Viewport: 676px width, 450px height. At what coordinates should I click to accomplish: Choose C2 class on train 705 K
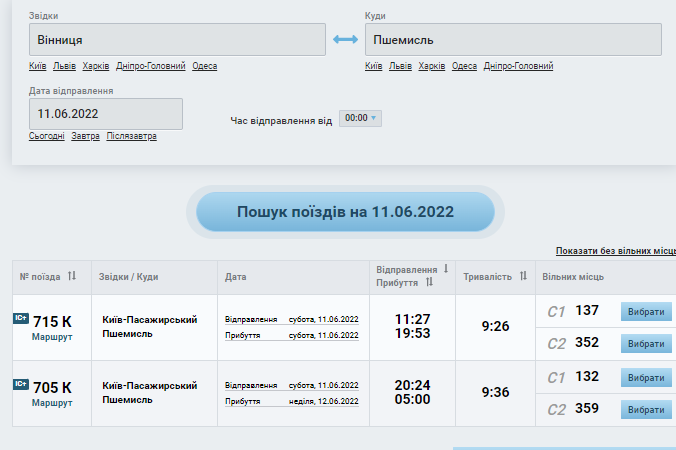pyautogui.click(x=645, y=409)
